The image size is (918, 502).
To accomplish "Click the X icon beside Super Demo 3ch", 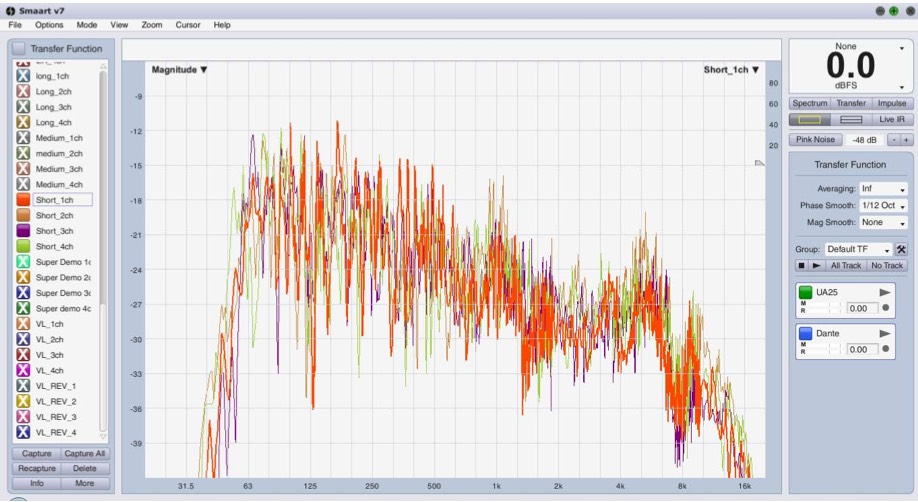I will (x=23, y=293).
